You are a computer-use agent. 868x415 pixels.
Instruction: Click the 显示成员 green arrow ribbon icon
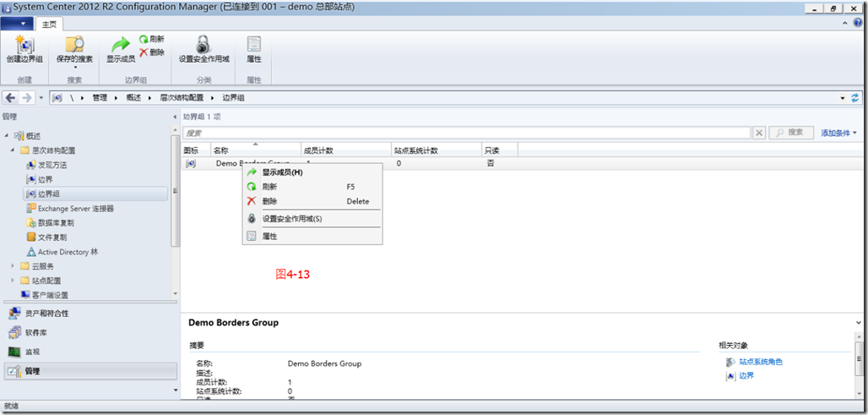(x=121, y=45)
